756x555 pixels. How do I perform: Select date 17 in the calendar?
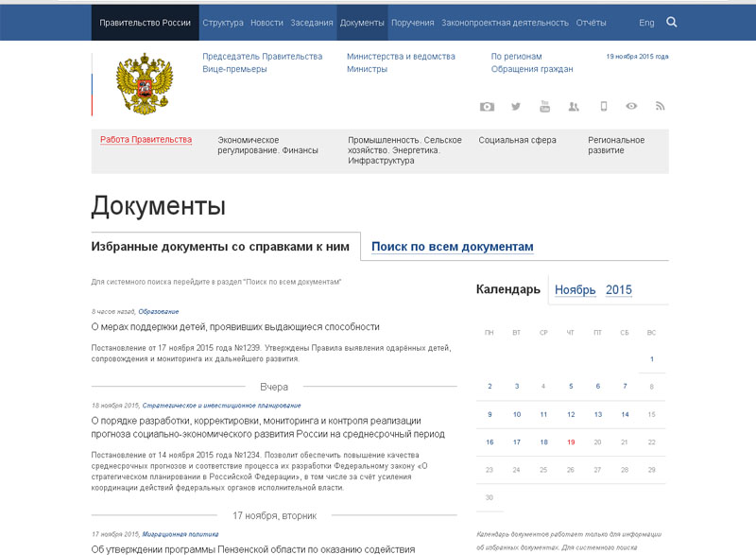pos(516,442)
